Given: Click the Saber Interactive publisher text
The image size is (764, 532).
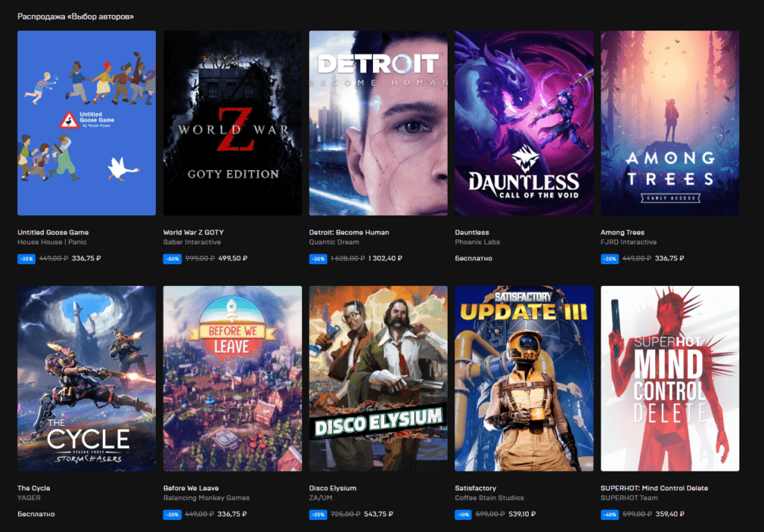Looking at the screenshot, I should [x=192, y=242].
